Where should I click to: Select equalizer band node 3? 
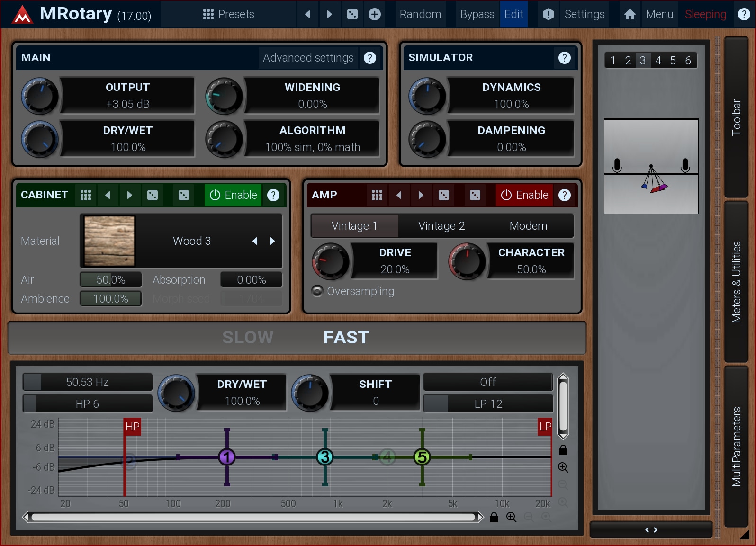click(324, 457)
